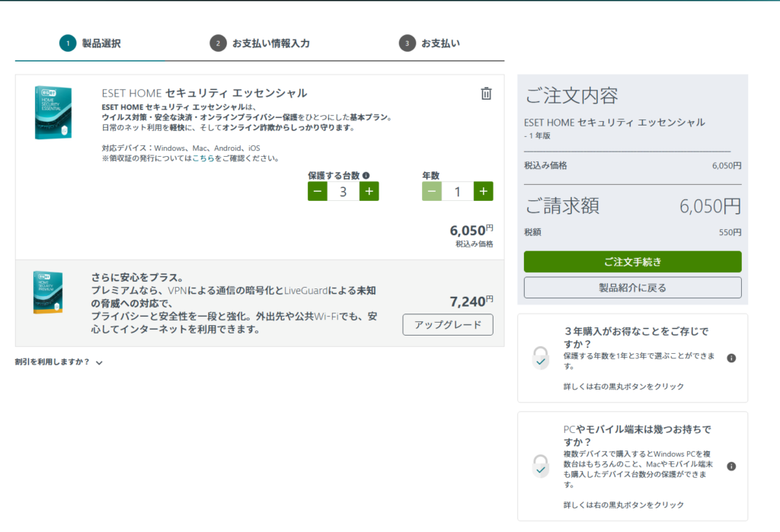
Task: Click the padlock icon in 3年購入 card
Action: (x=540, y=358)
